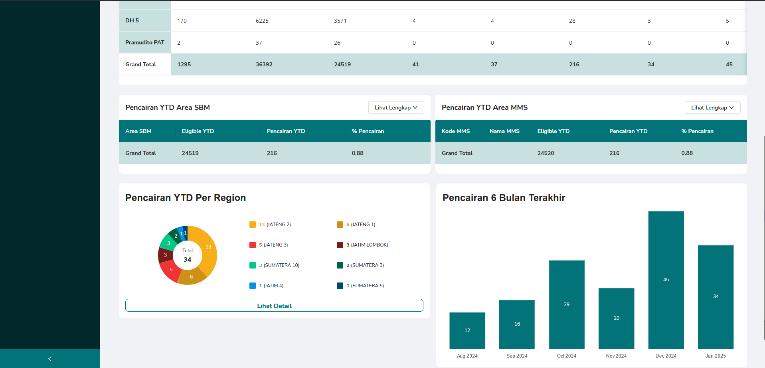Click the Pencairan YTD Per Region heading
The height and width of the screenshot is (368, 765).
[185, 198]
